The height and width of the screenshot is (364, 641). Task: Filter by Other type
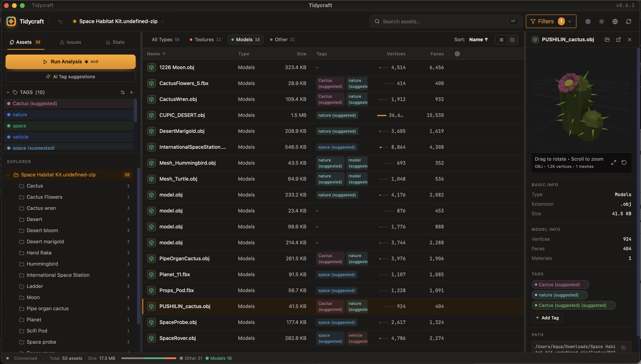tap(282, 39)
